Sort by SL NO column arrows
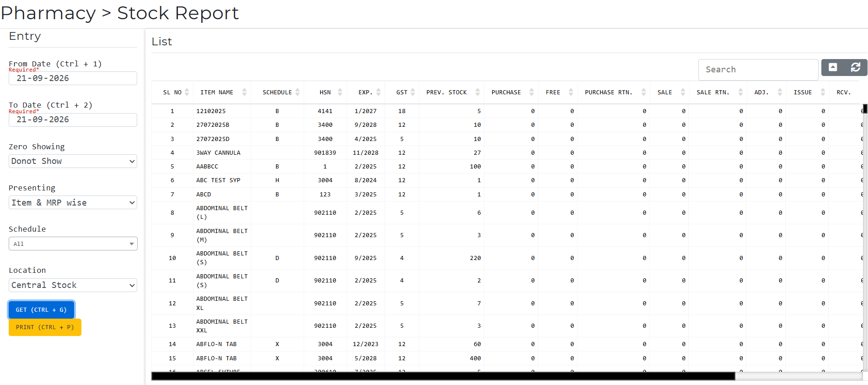This screenshot has width=868, height=385. (187, 92)
